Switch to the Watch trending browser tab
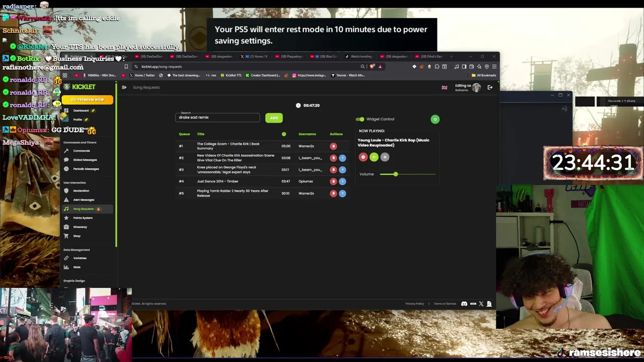The height and width of the screenshot is (362, 644). (x=359, y=56)
